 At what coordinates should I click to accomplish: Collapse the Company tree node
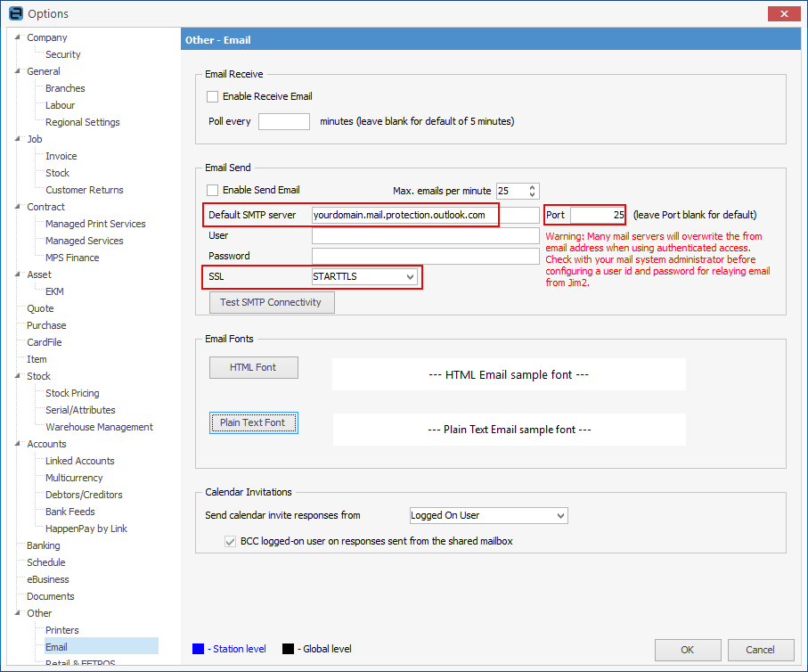click(18, 37)
